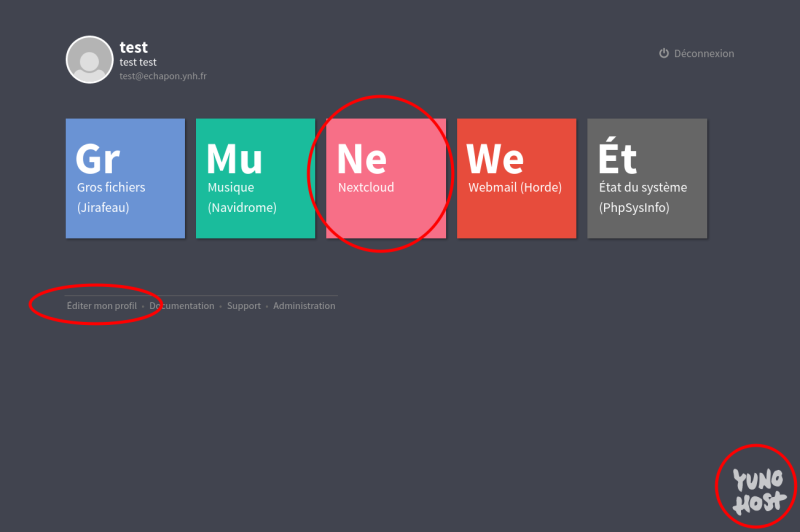Open the Administration footer link
This screenshot has height=532, width=800.
[304, 306]
